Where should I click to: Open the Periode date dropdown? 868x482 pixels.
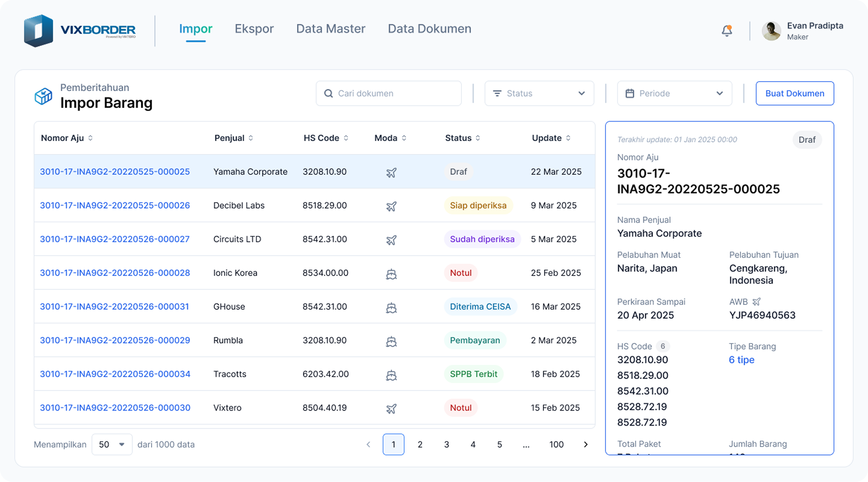pyautogui.click(x=674, y=93)
